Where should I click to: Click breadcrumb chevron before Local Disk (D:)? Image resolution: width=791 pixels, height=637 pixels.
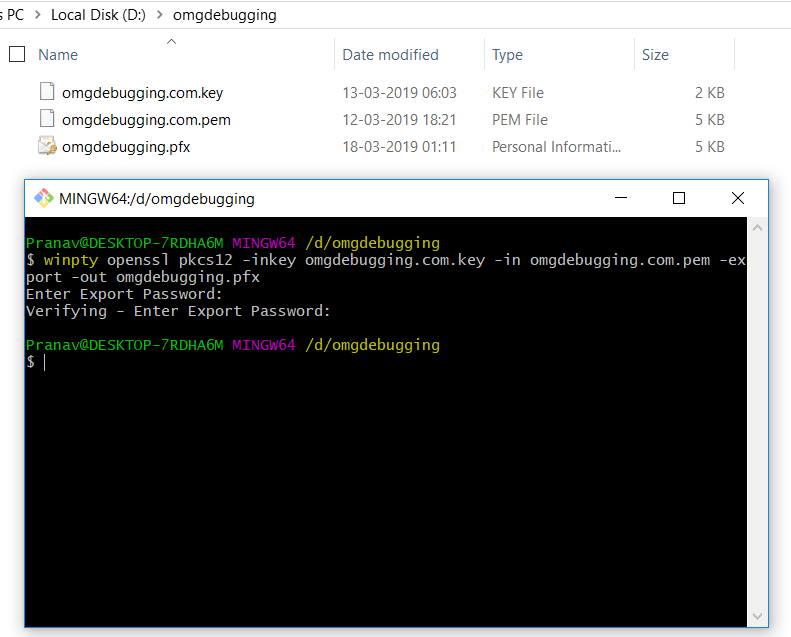coord(38,15)
